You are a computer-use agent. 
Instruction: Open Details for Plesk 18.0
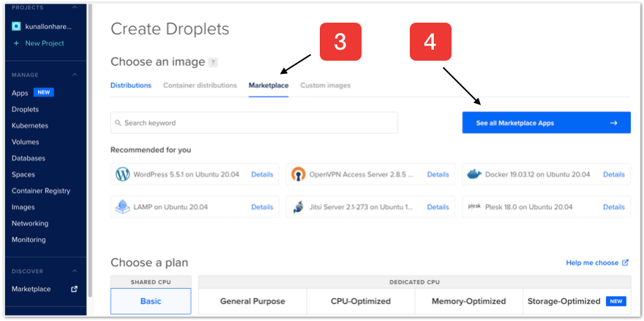[x=613, y=207]
